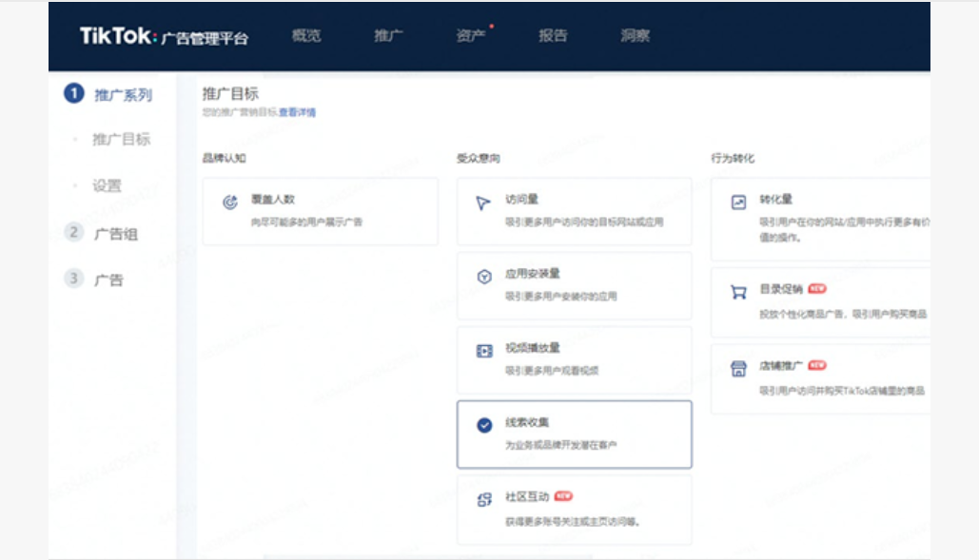Click the 查看详情 link
Image resolution: width=979 pixels, height=560 pixels.
pos(300,112)
